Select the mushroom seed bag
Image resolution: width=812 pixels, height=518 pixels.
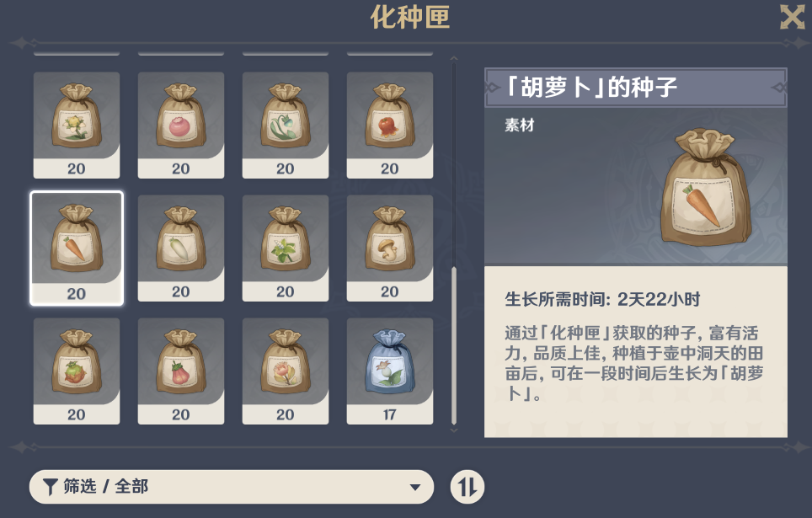[389, 248]
